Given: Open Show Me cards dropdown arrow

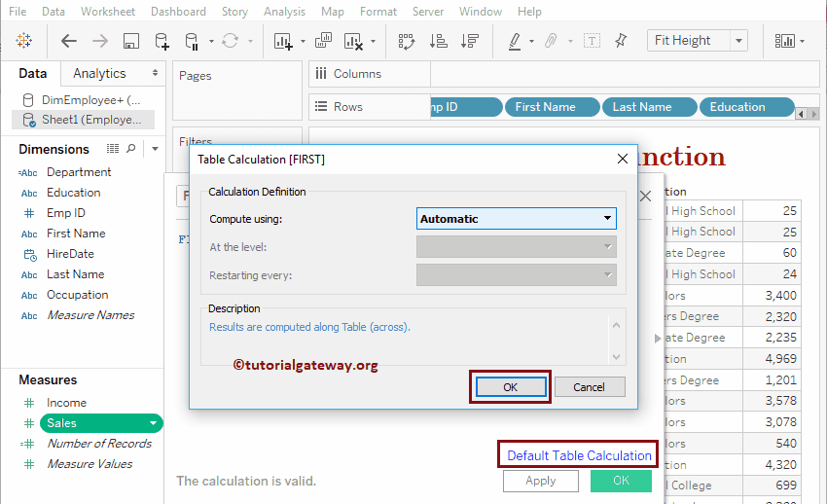Looking at the screenshot, I should coord(803,41).
